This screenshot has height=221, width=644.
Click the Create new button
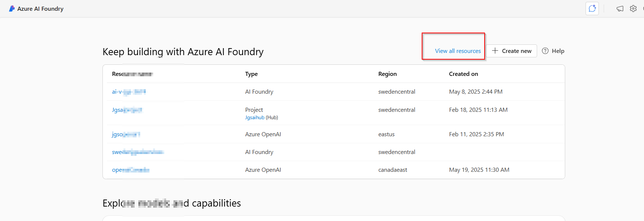(512, 51)
